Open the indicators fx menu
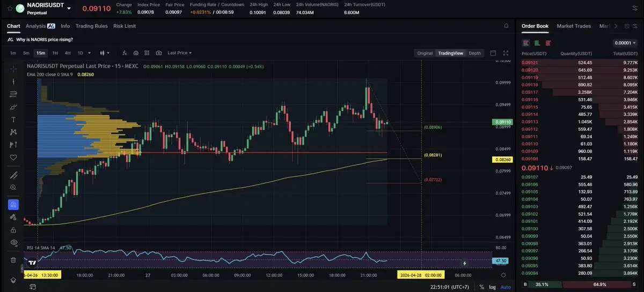The height and width of the screenshot is (292, 644). (125, 53)
